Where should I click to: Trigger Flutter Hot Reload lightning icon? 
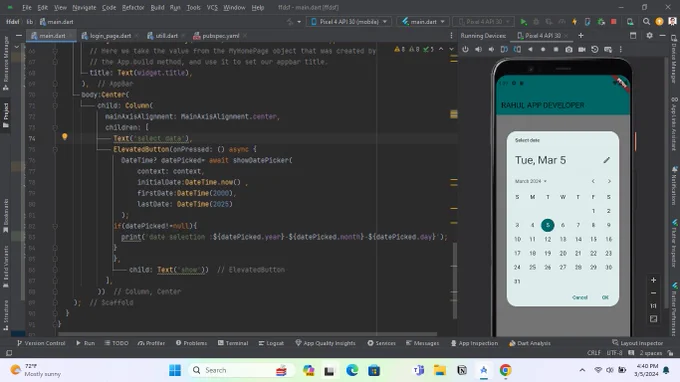tap(575, 22)
